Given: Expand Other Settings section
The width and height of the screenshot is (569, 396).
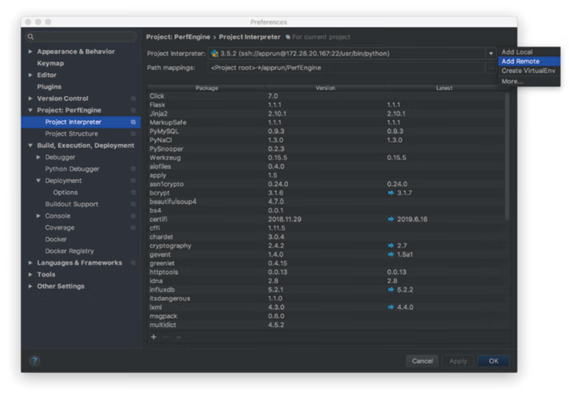Looking at the screenshot, I should pyautogui.click(x=30, y=286).
